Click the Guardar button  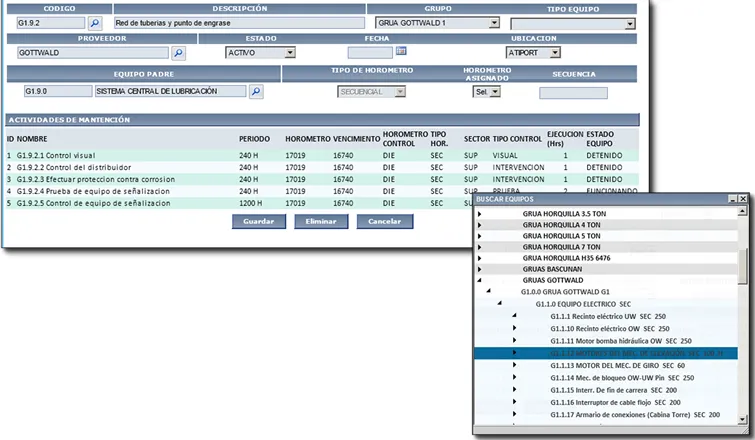[259, 221]
